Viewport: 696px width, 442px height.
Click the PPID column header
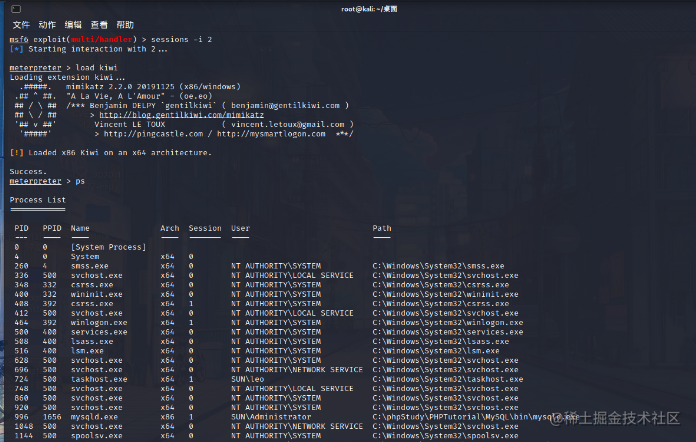52,228
